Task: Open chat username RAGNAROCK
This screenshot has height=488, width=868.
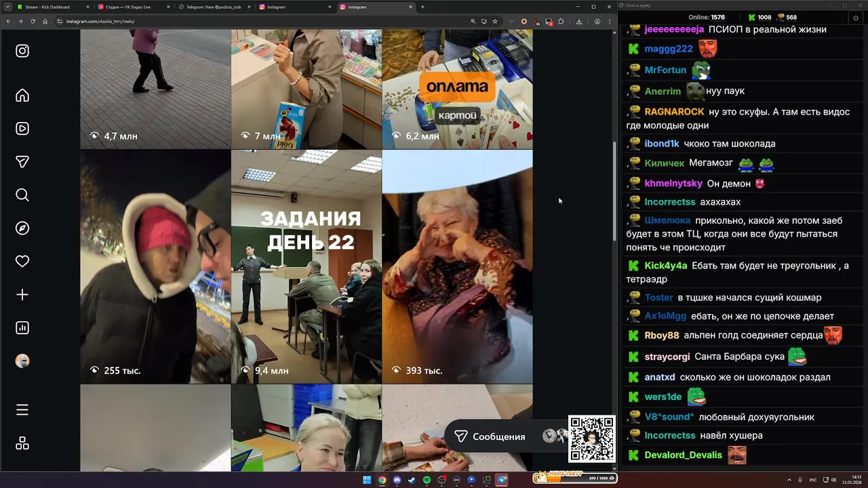Action: [674, 111]
